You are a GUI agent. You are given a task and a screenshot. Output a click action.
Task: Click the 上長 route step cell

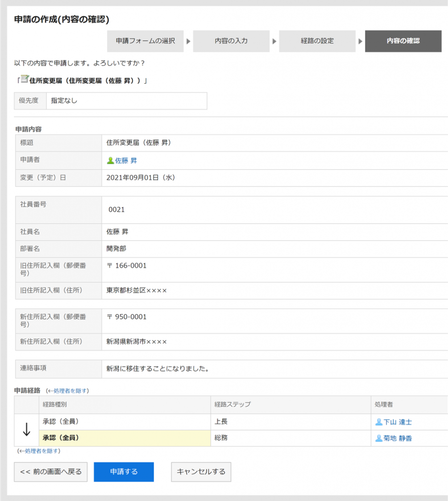(291, 422)
